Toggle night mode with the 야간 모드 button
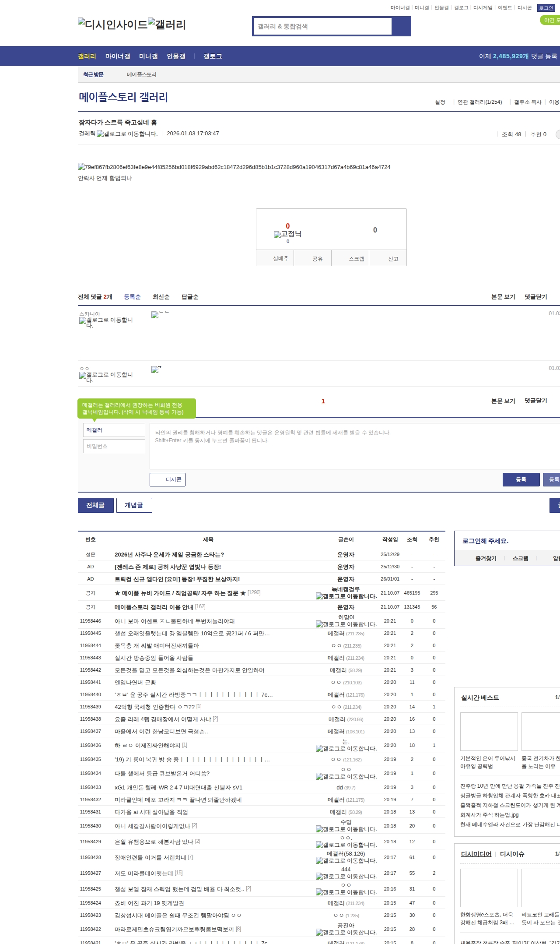Viewport: 560px width, 944px height. pyautogui.click(x=550, y=20)
